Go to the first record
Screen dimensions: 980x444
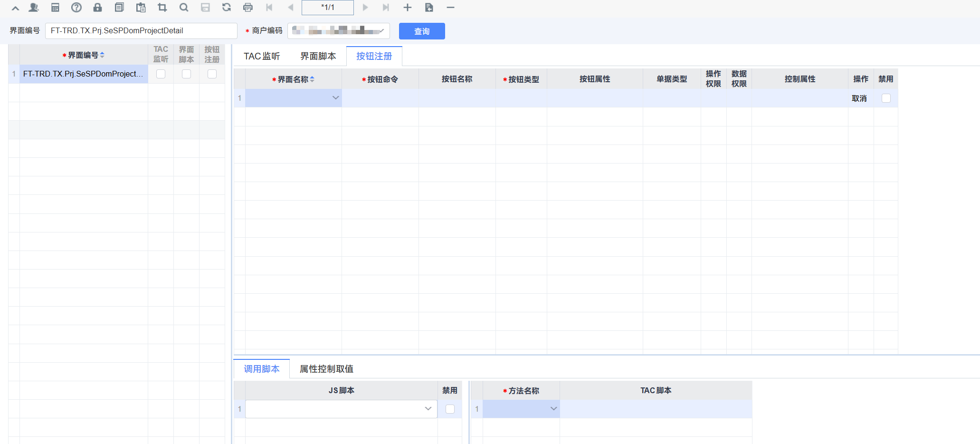[x=269, y=8]
